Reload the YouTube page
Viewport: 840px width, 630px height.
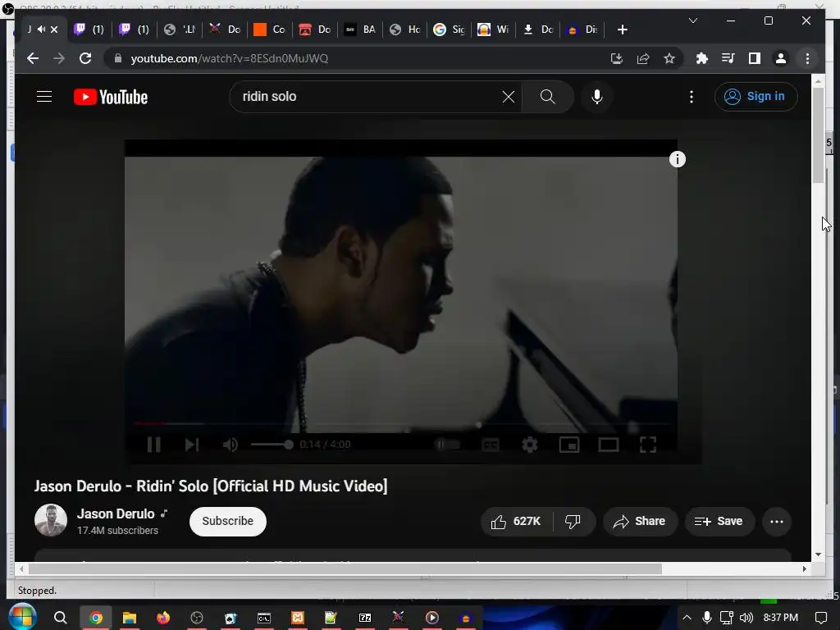tap(85, 58)
